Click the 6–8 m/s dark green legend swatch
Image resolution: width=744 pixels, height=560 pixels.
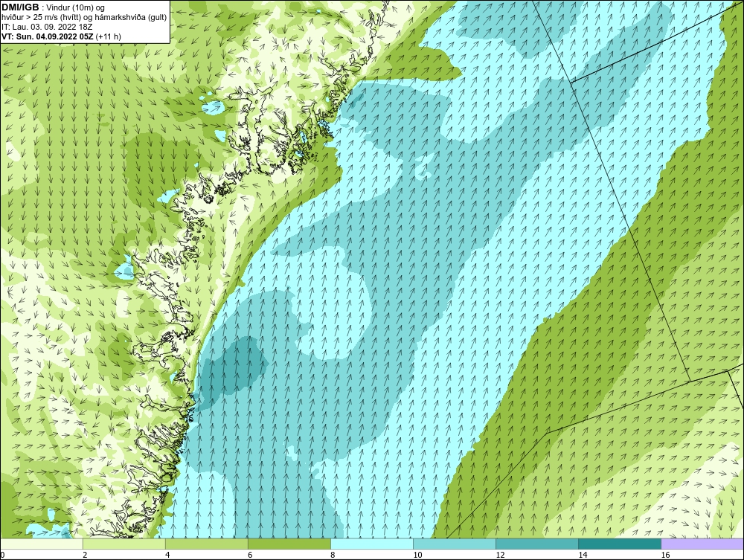pyautogui.click(x=289, y=544)
